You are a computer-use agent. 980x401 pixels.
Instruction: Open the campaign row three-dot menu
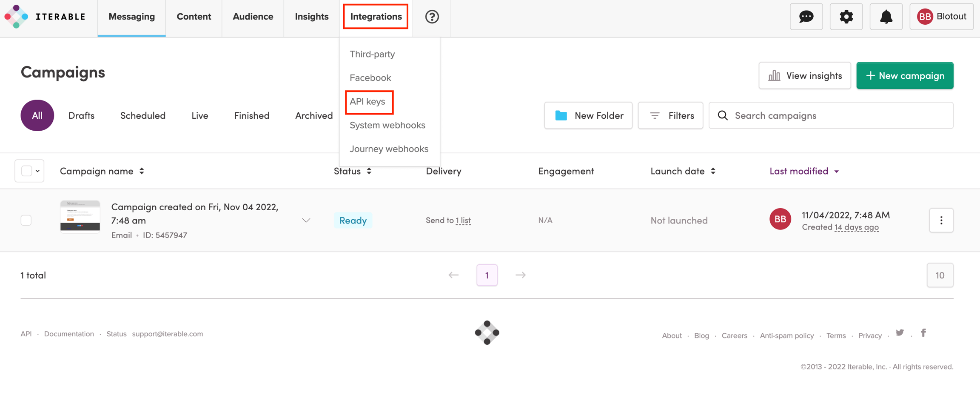pos(941,220)
